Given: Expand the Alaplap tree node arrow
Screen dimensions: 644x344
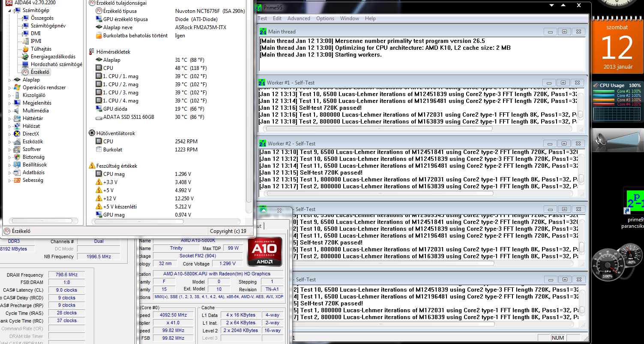Looking at the screenshot, I should pos(10,80).
